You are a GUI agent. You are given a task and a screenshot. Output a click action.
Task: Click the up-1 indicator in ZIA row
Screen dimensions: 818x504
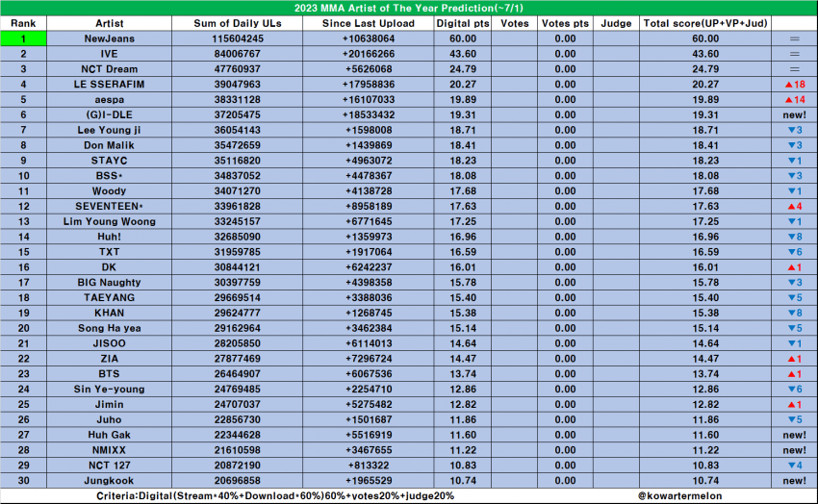(x=795, y=359)
